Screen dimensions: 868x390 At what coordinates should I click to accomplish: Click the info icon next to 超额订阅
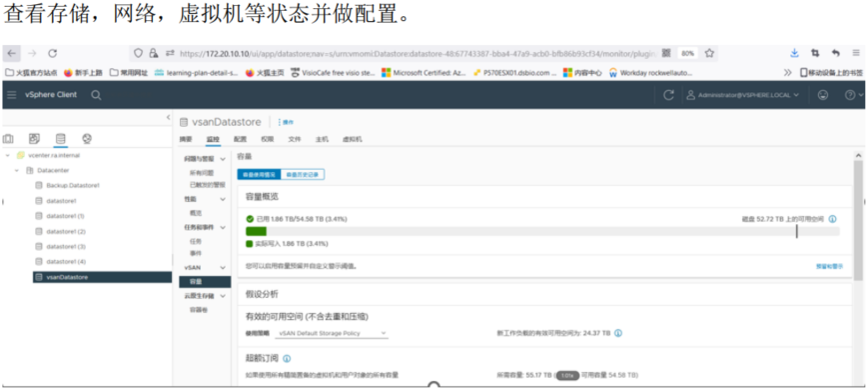coord(287,359)
